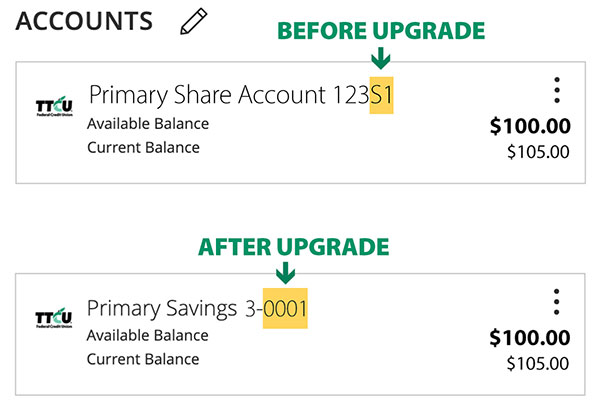Click the highlighted 0001 suffix
Image resolution: width=600 pixels, height=404 pixels.
[285, 308]
